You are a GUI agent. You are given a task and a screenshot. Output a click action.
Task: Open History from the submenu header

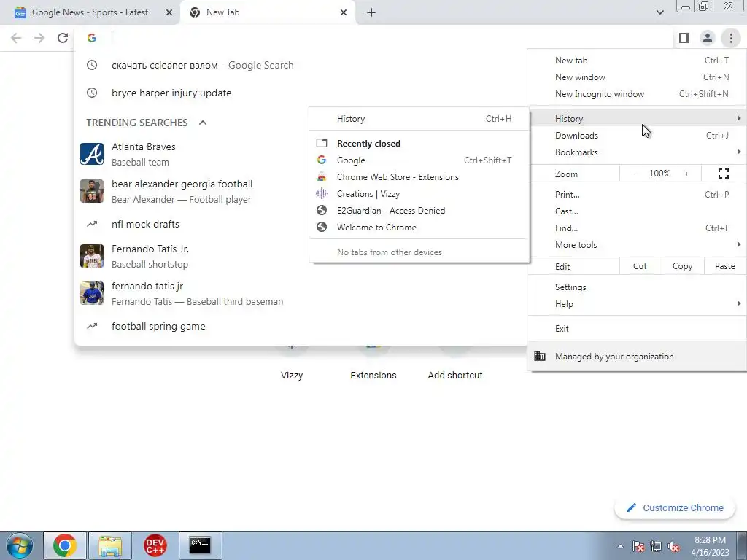click(419, 119)
